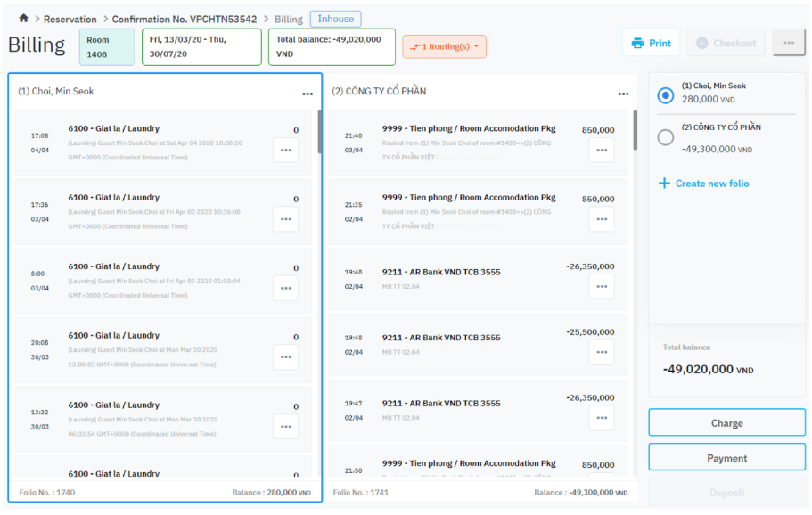Screen dimensions: 812x515
Task: Click the Choi, Min Seok folio scrollbar
Action: [x=319, y=132]
